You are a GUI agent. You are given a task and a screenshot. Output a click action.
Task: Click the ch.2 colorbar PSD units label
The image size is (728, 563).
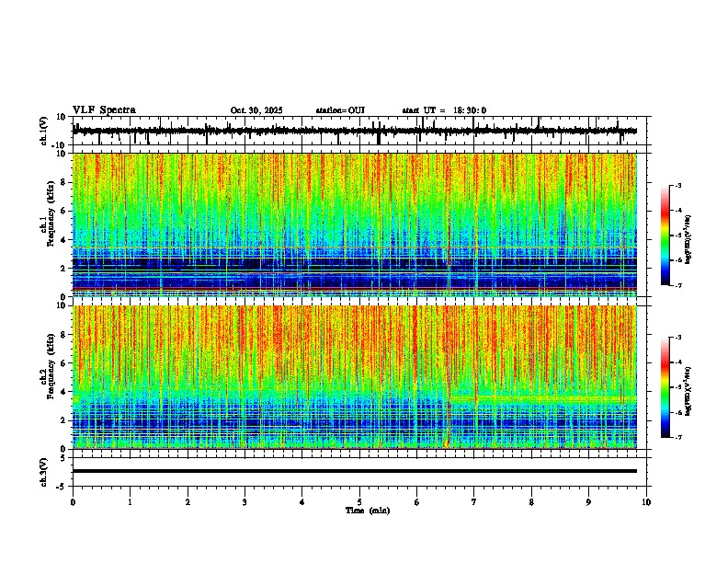point(688,391)
